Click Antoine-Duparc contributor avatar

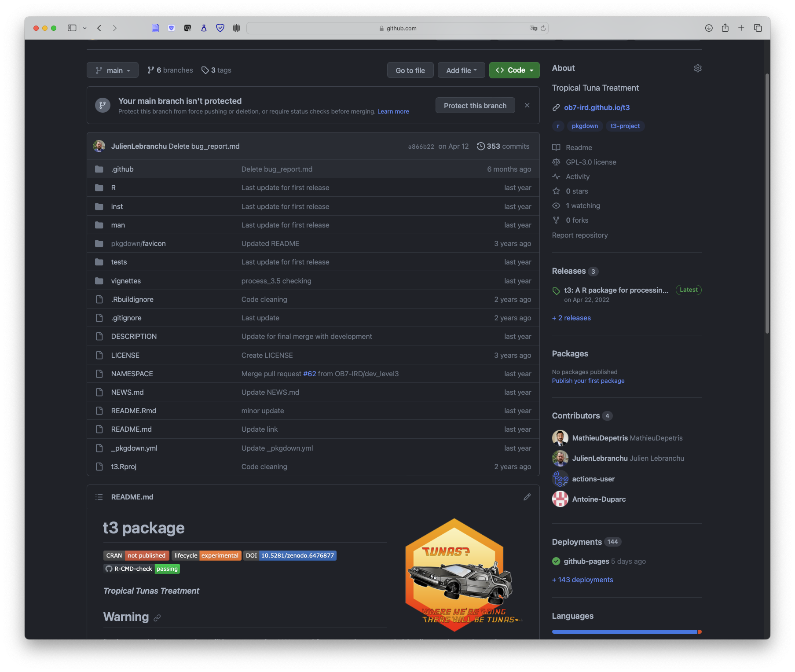[560, 499]
